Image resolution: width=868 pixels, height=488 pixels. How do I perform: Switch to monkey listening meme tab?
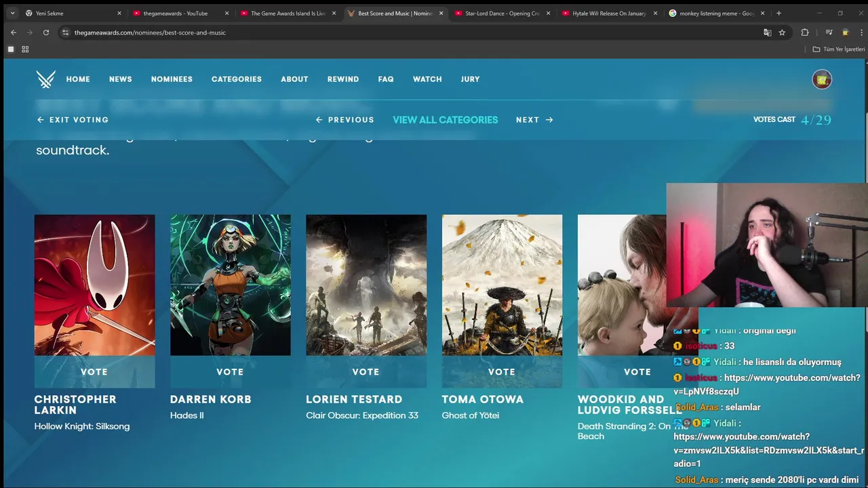716,13
